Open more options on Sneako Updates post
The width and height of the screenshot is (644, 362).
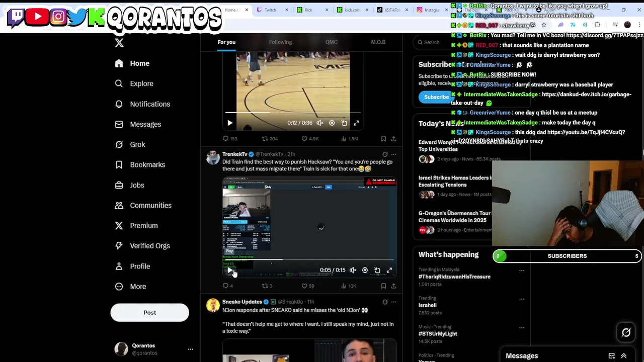393,302
